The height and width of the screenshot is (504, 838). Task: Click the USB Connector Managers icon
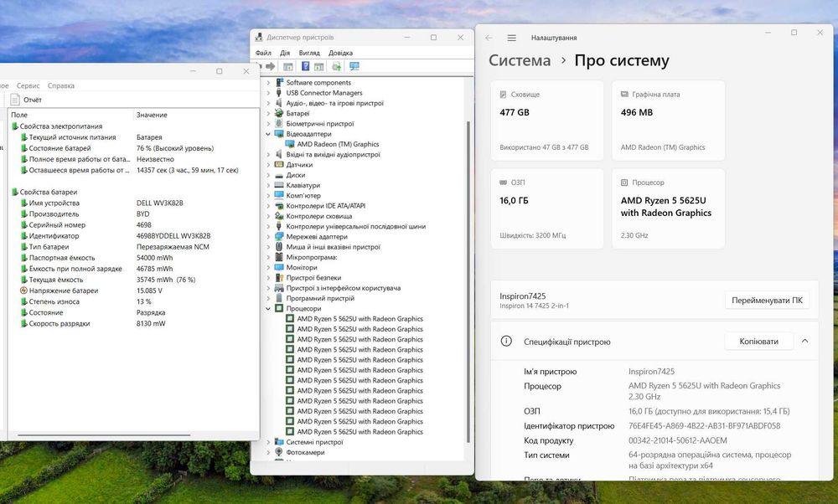[278, 93]
